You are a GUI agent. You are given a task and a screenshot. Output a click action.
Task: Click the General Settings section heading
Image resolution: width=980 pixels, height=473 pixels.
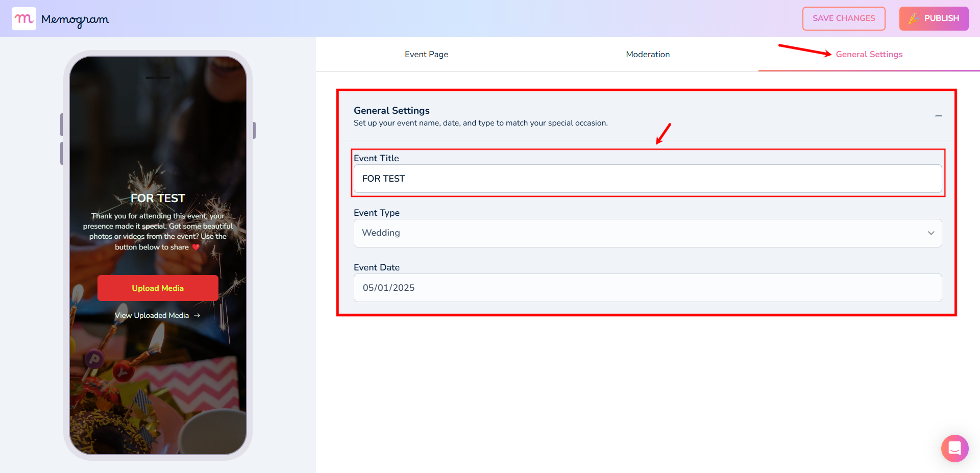click(391, 111)
